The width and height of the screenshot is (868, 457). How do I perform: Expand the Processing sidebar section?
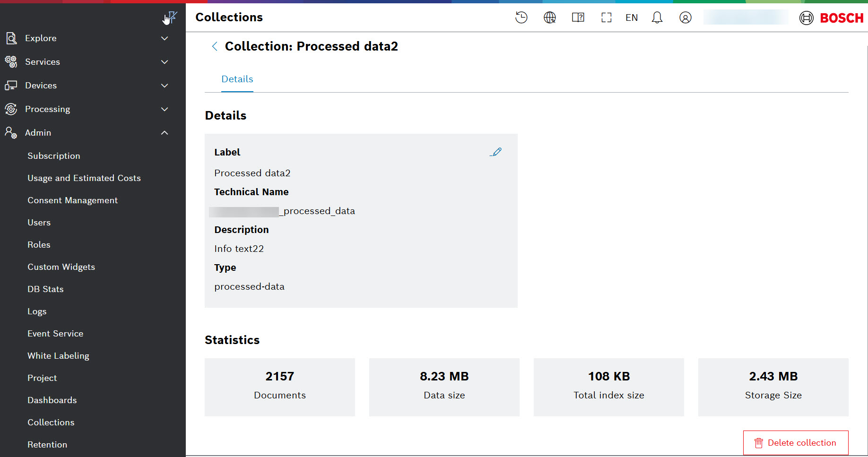pyautogui.click(x=87, y=109)
